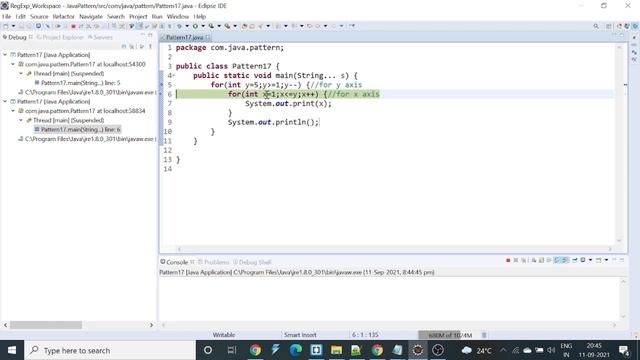Collapse the Thread [main] node above line: 6
The width and height of the screenshot is (640, 360).
click(21, 120)
